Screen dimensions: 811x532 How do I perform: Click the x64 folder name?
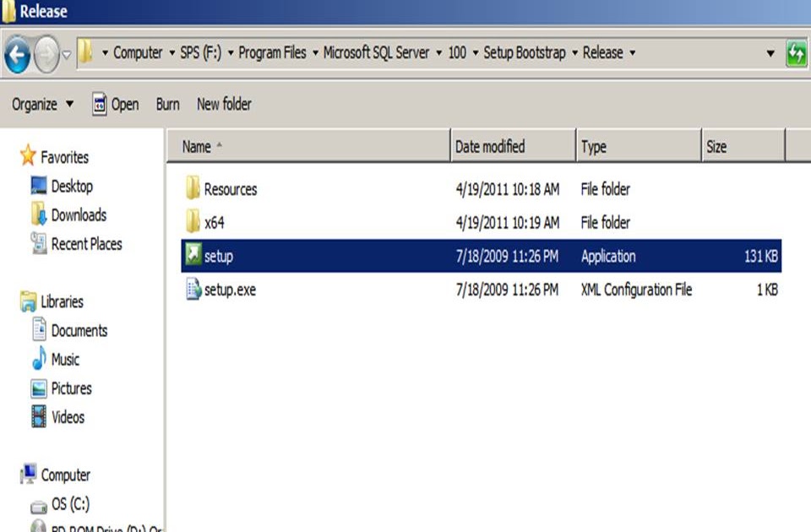[214, 223]
